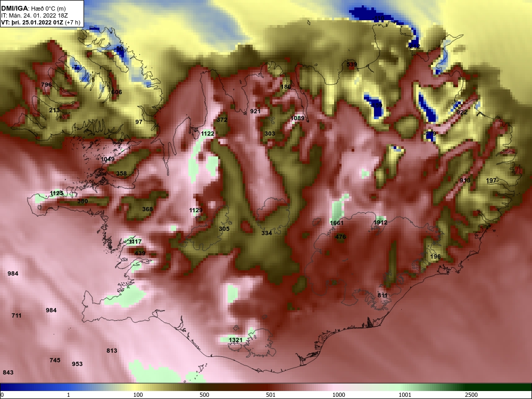Click the map value 197
This screenshot has width=532, height=399.
[x=491, y=180]
